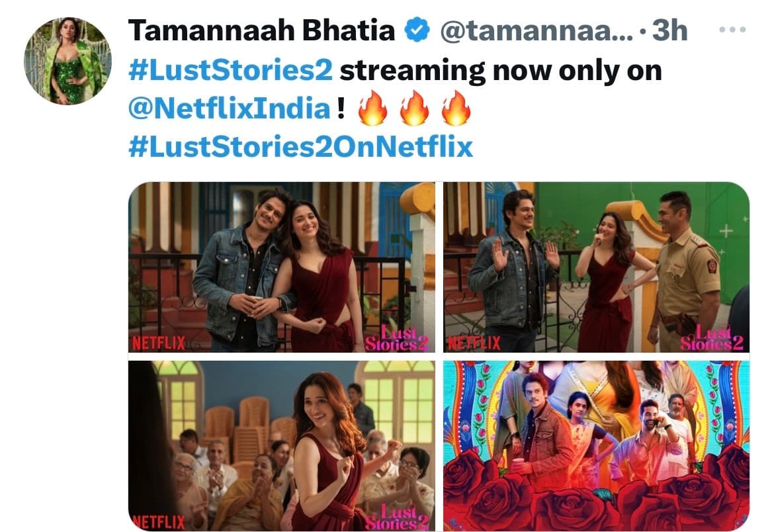Image resolution: width=774 pixels, height=532 pixels.
Task: Open the #LustStories2 hashtag
Action: pos(230,70)
